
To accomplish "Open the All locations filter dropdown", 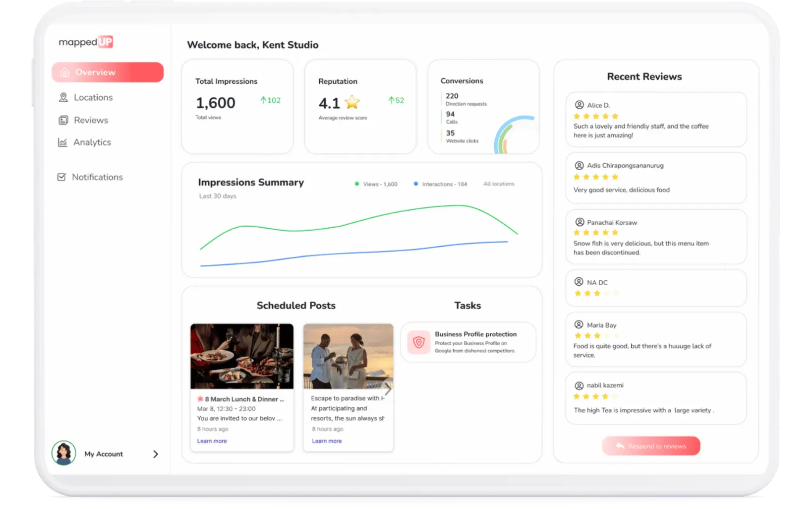I will (499, 184).
